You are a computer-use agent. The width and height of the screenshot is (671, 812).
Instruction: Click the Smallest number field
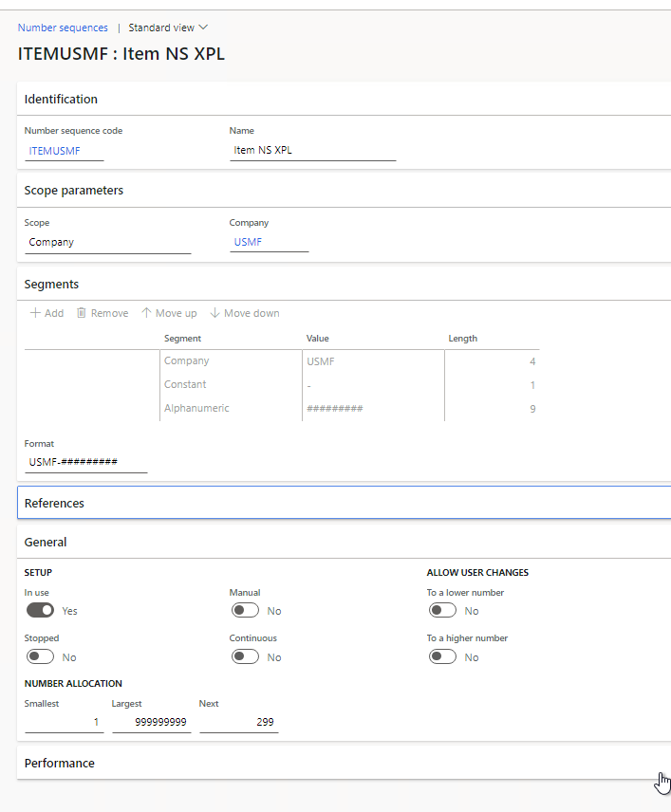click(65, 722)
